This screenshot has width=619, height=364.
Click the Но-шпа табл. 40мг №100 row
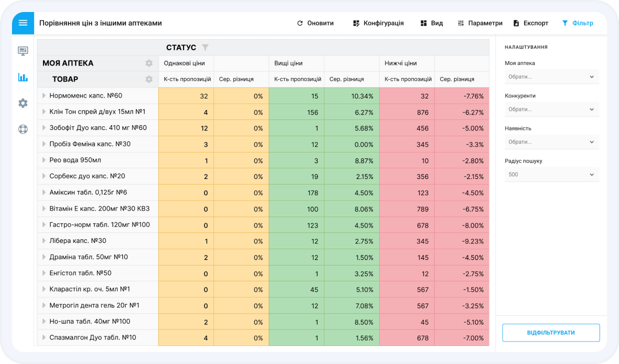[89, 321]
